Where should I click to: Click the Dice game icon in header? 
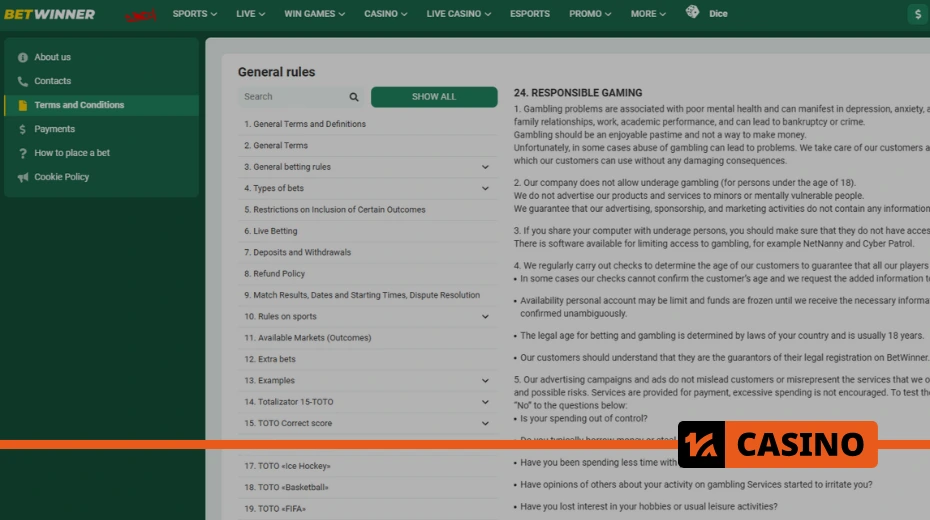pos(692,12)
